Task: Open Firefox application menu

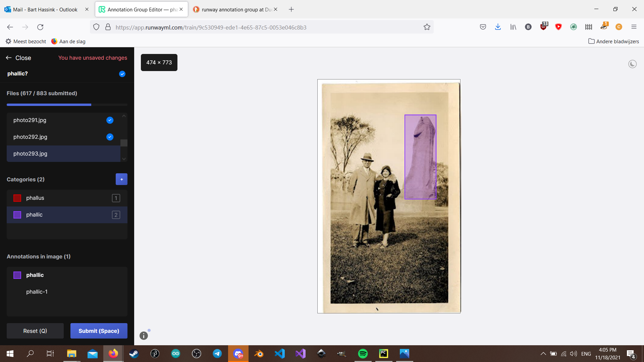Action: 634,27
